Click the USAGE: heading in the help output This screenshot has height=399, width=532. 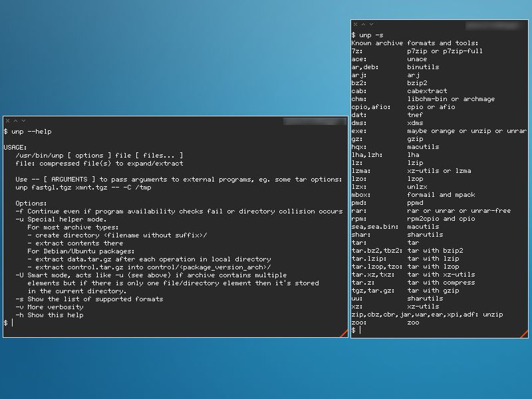(15, 148)
